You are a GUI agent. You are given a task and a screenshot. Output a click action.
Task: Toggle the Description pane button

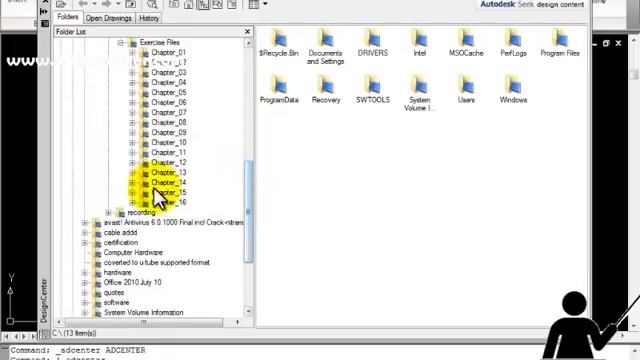[232, 4]
